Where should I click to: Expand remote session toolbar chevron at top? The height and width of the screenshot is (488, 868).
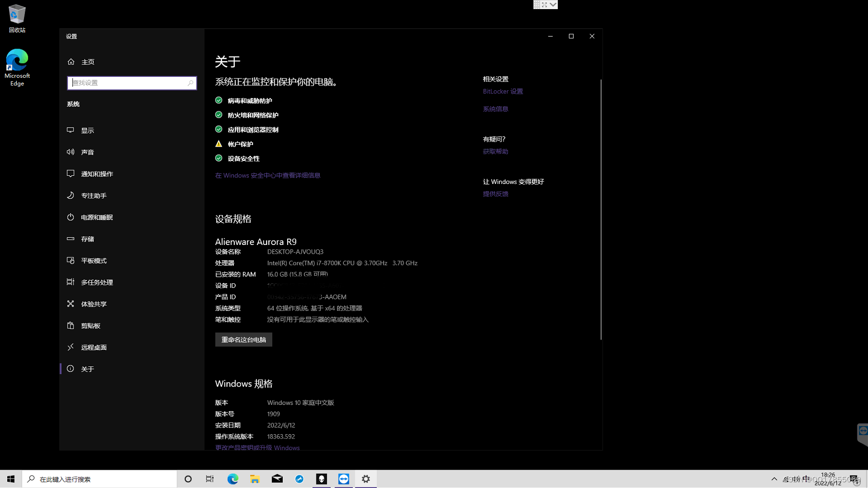click(x=553, y=4)
